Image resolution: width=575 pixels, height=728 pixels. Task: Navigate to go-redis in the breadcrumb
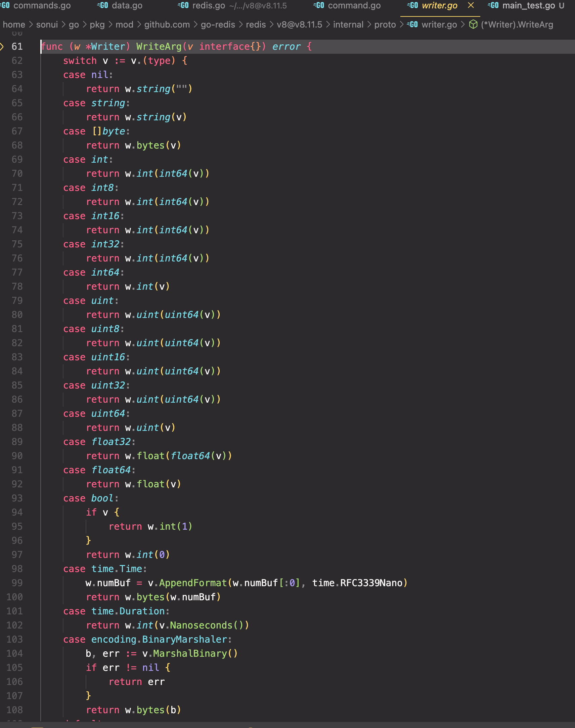pyautogui.click(x=217, y=24)
